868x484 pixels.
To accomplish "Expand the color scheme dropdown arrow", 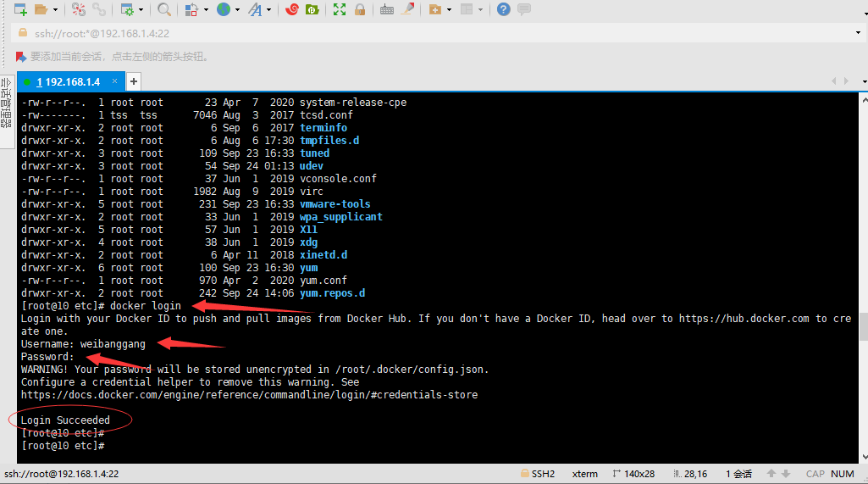I will click(x=206, y=9).
